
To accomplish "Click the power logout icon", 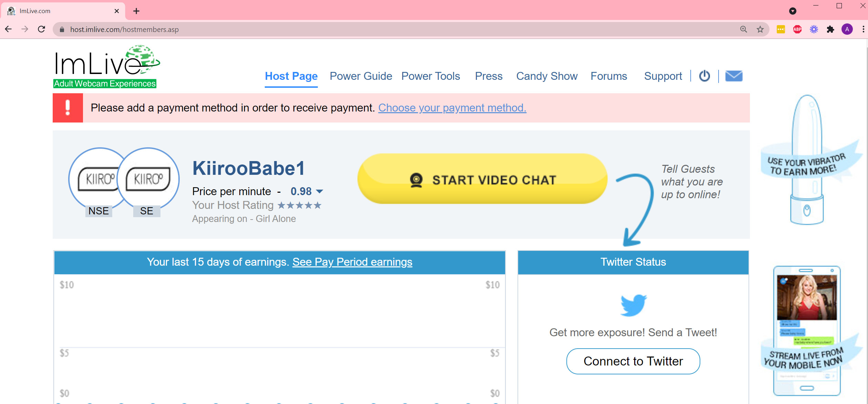I will coord(704,76).
